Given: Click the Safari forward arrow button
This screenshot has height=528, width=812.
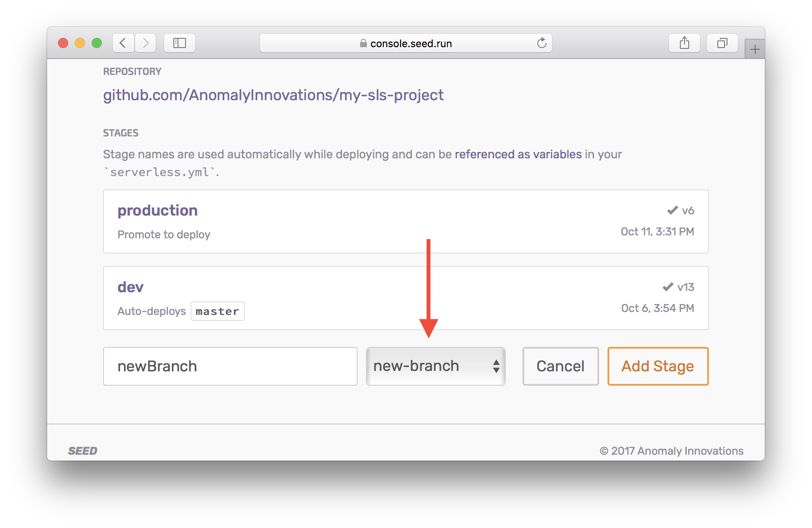Looking at the screenshot, I should (x=146, y=43).
